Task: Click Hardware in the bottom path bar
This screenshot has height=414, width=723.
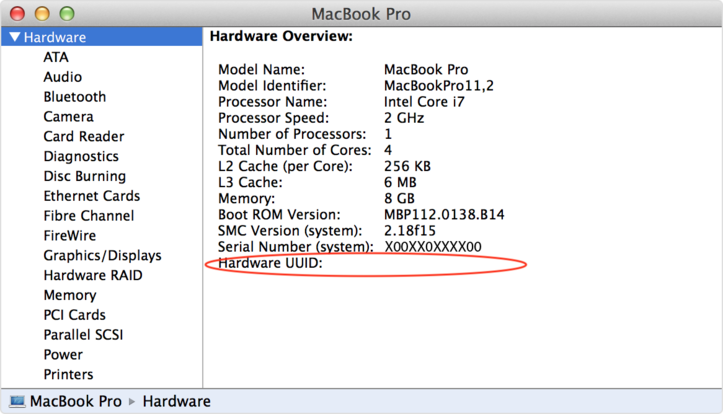Action: [x=176, y=402]
